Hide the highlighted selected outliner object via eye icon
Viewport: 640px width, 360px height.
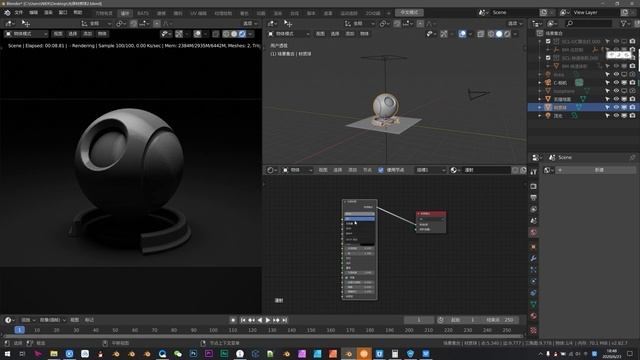pos(616,107)
